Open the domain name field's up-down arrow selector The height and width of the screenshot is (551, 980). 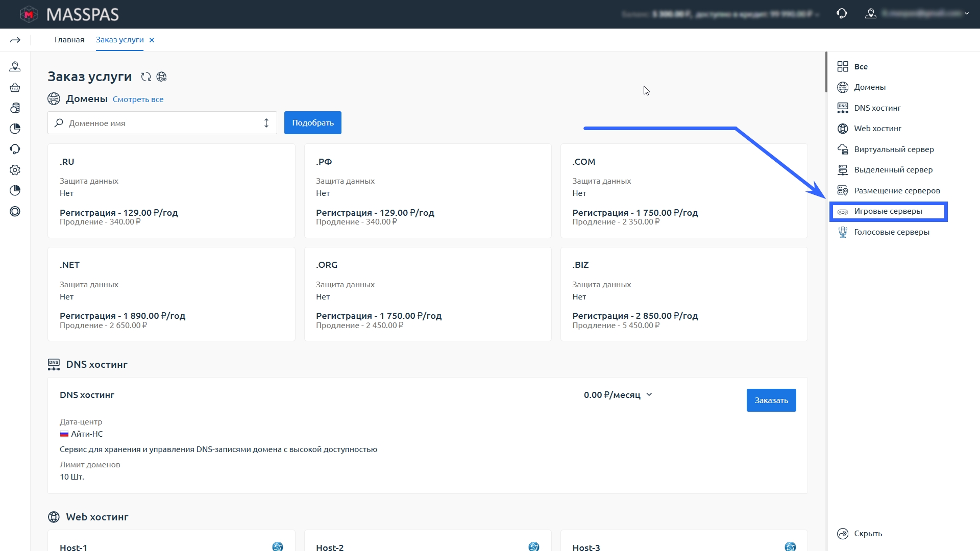(x=266, y=123)
